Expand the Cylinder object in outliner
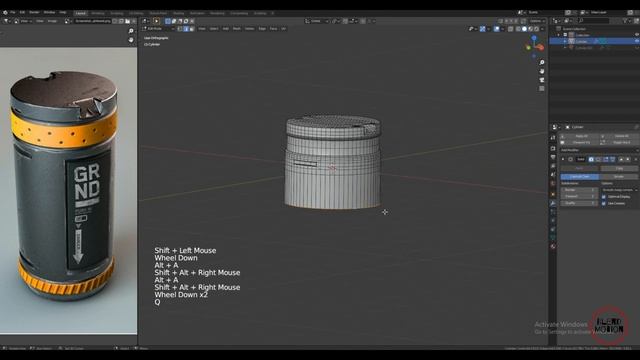The height and width of the screenshot is (360, 640). [x=565, y=41]
